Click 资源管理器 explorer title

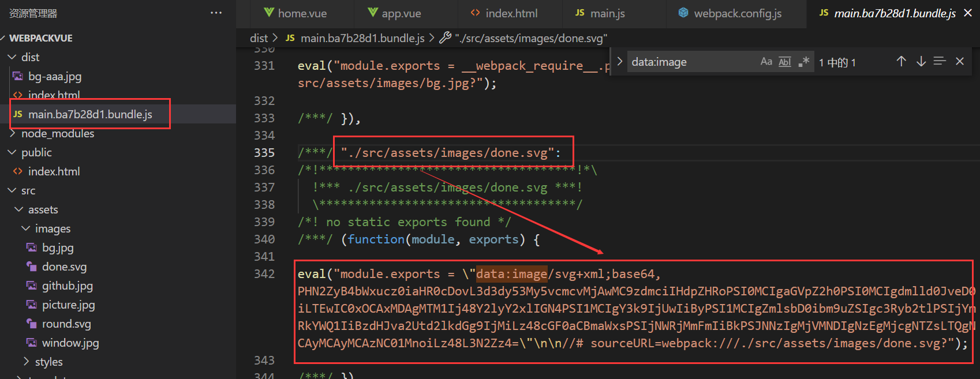33,13
